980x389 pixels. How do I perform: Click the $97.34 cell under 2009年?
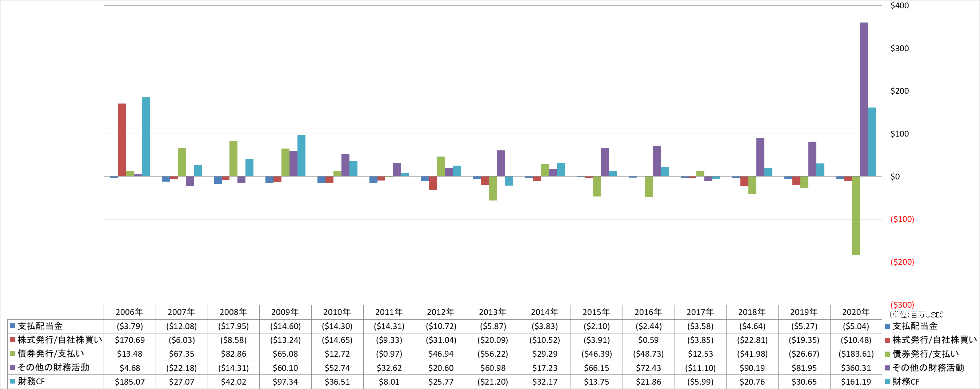click(x=285, y=382)
